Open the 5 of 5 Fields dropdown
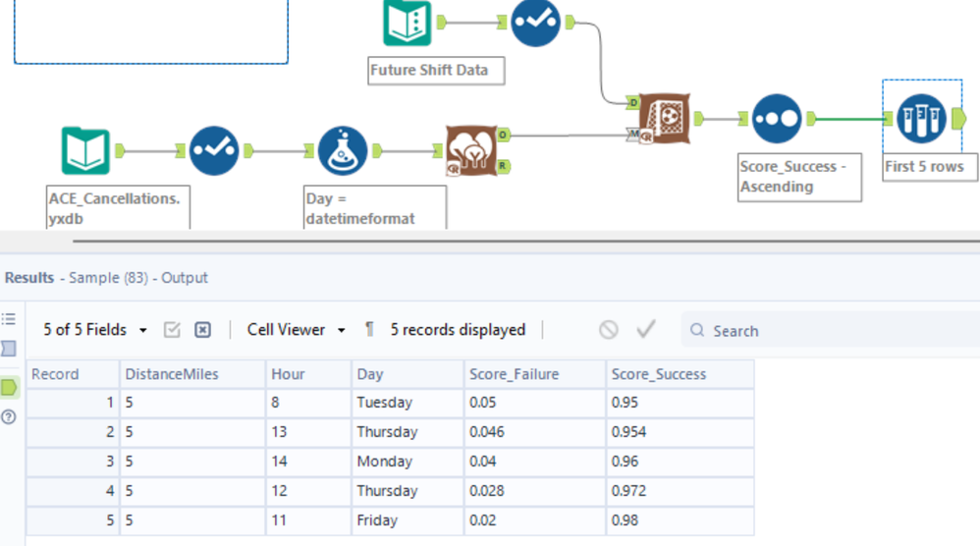This screenshot has width=980, height=546. click(95, 330)
